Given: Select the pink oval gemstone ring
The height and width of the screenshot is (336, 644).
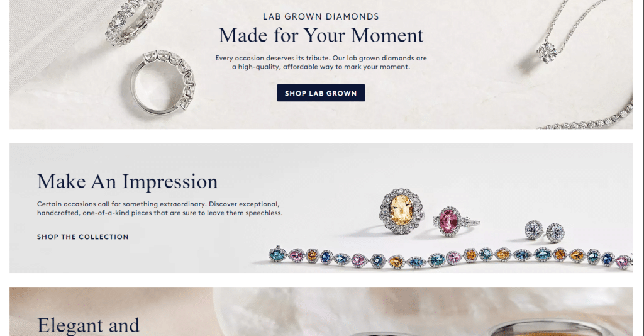Looking at the screenshot, I should [455, 222].
